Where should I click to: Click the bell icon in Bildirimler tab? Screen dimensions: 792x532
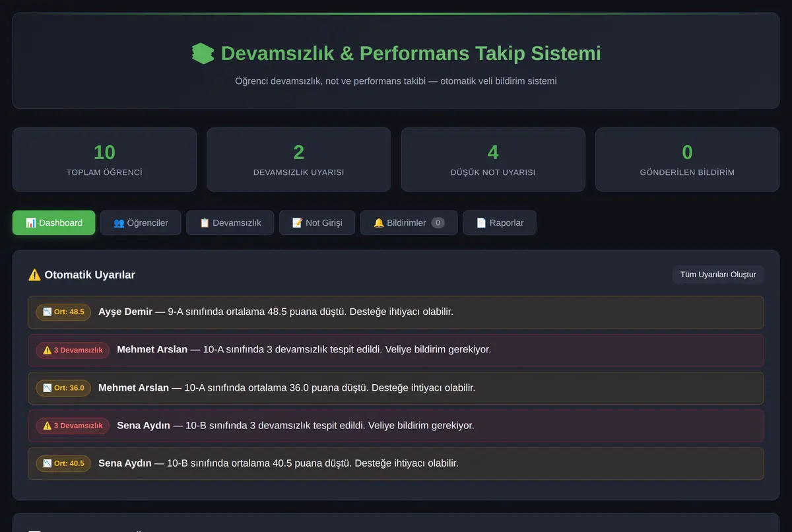pyautogui.click(x=379, y=223)
